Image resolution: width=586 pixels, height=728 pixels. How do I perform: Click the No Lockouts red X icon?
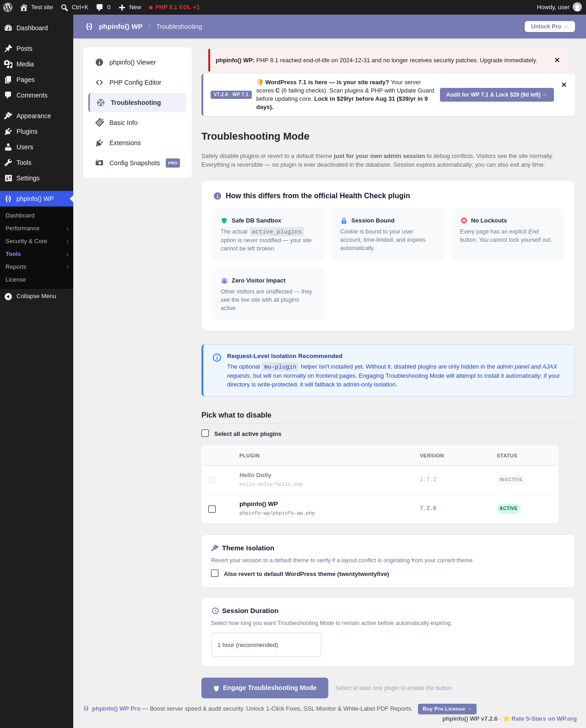464,221
